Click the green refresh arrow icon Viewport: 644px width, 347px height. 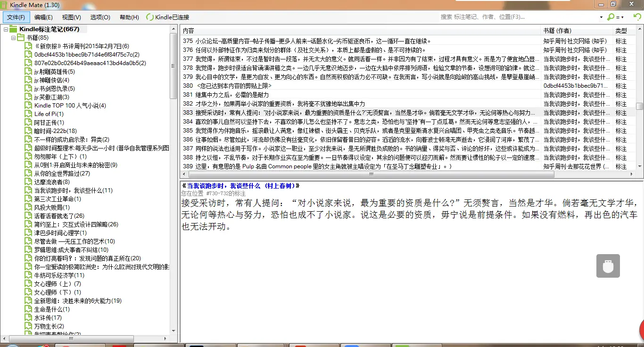637,17
